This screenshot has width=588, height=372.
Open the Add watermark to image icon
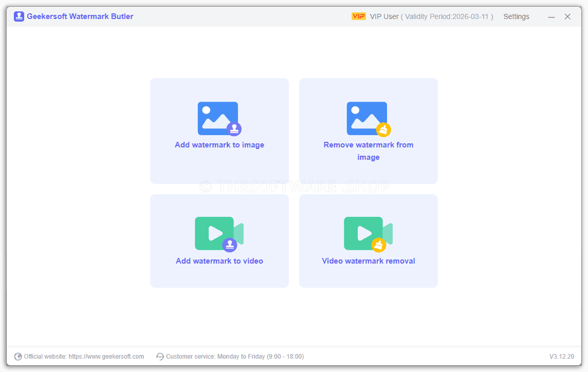(x=219, y=119)
